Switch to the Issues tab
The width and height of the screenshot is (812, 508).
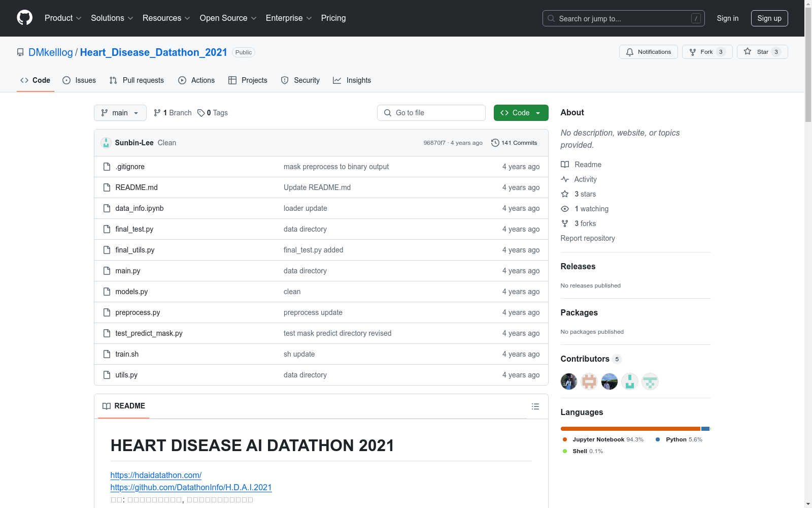[x=79, y=80]
